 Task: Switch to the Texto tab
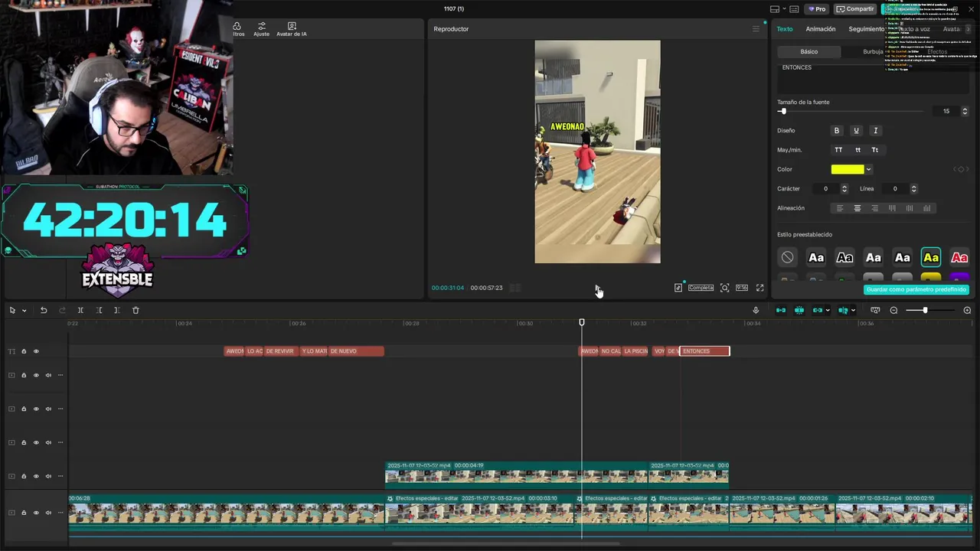[x=785, y=29]
